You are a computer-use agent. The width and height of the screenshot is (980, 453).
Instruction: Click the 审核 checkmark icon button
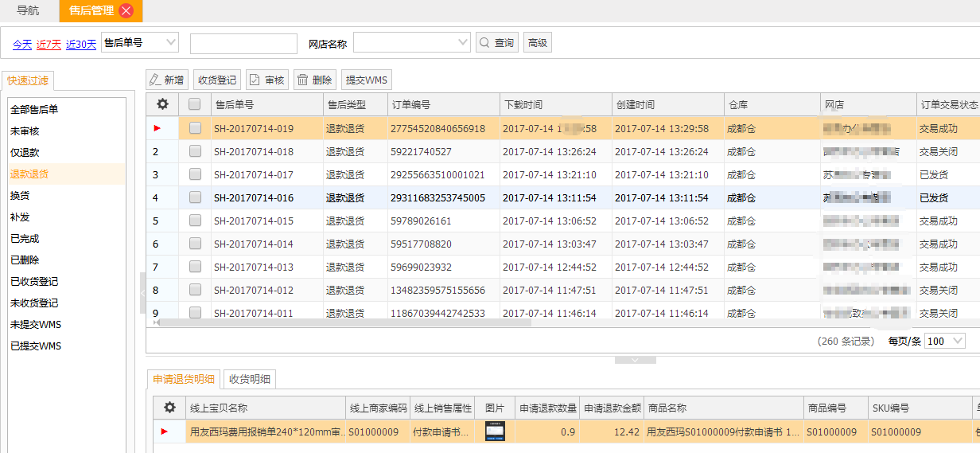(266, 80)
